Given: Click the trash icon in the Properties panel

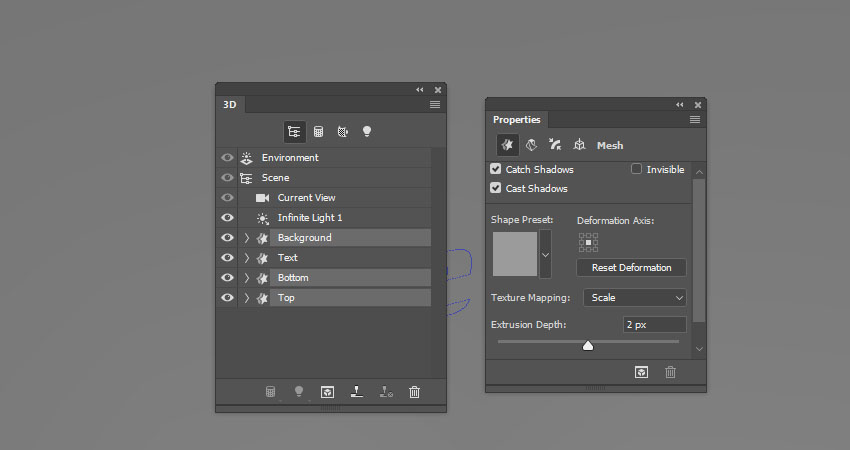Looking at the screenshot, I should [671, 372].
